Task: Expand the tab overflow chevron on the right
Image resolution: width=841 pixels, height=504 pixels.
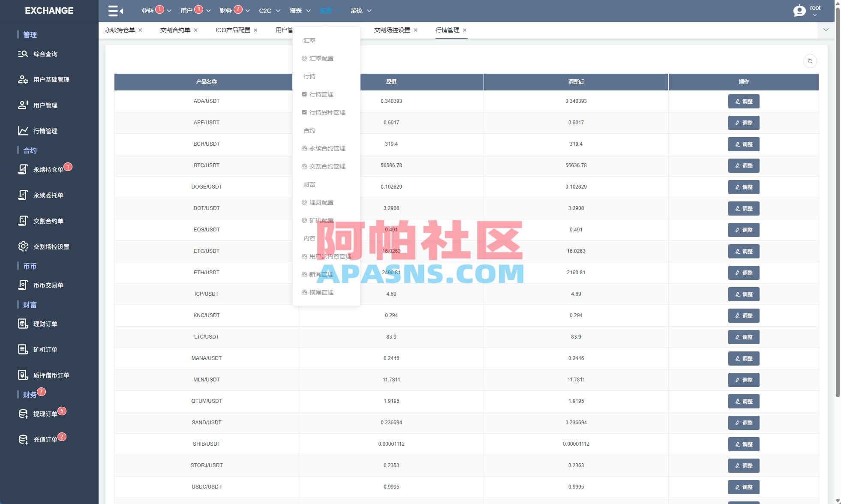Action: point(826,30)
